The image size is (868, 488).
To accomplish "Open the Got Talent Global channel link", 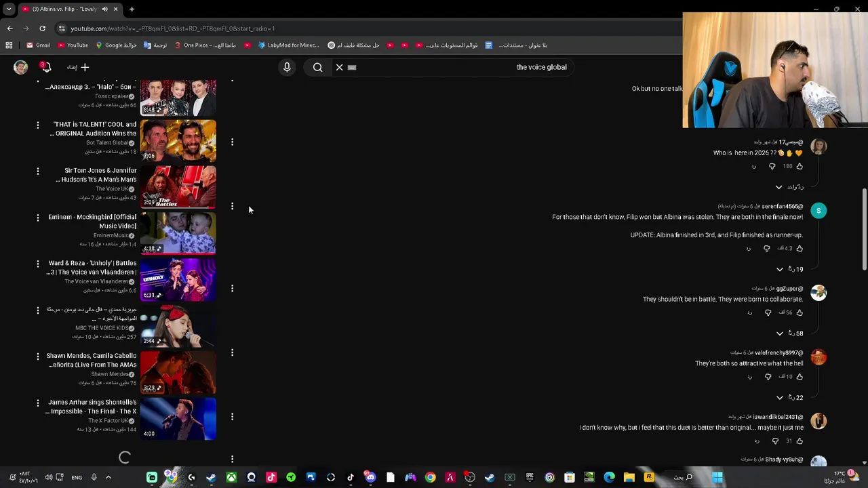I will 110,143.
